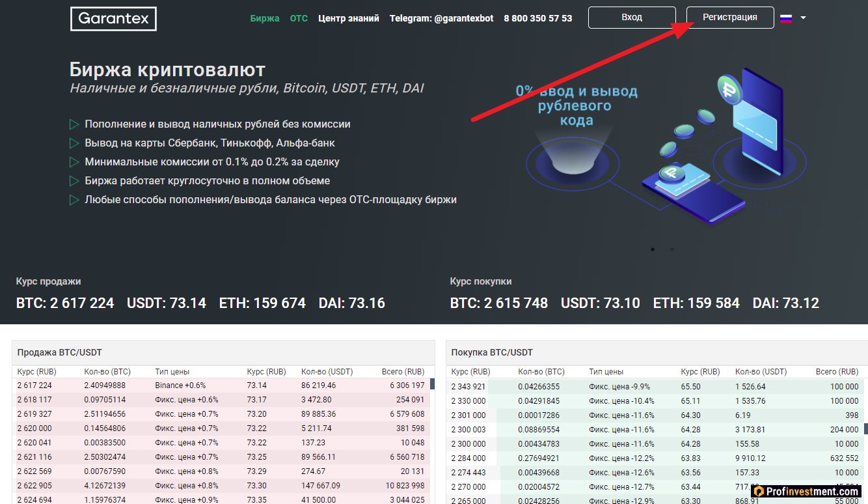Select sell order row priced 2 622 905
The image size is (868, 504).
[x=221, y=486]
